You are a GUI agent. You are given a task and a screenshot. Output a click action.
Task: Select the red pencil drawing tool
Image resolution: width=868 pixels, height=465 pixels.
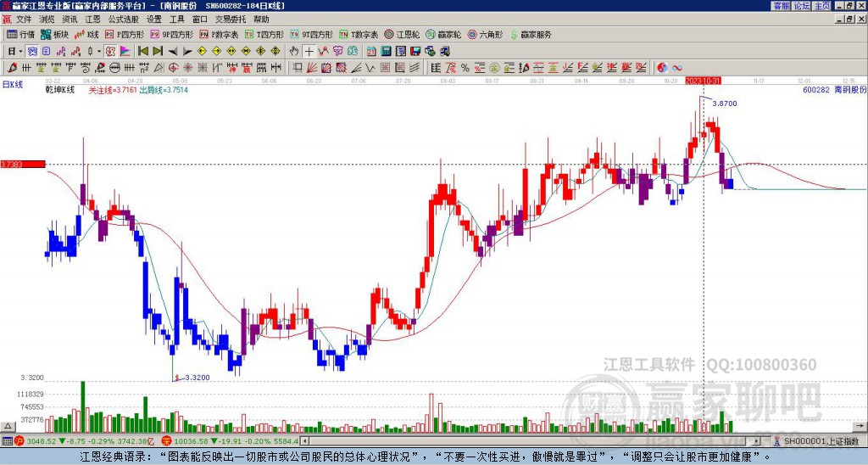12,68
